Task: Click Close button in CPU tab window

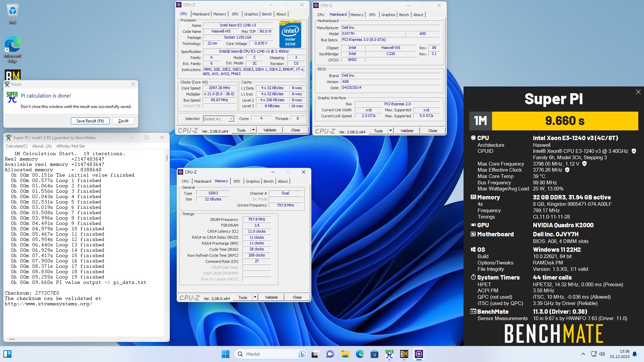Action: click(x=295, y=130)
